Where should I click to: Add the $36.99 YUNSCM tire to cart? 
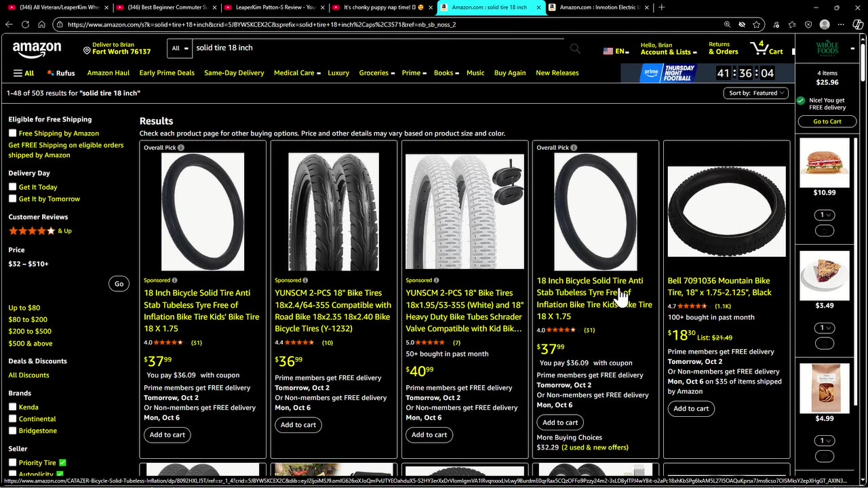click(x=298, y=425)
